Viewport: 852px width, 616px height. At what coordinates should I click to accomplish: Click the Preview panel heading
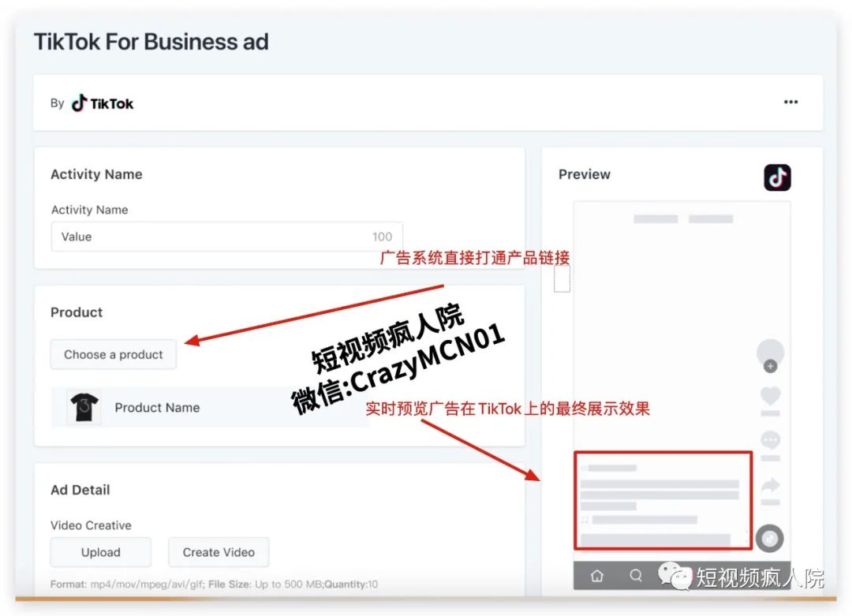point(584,174)
